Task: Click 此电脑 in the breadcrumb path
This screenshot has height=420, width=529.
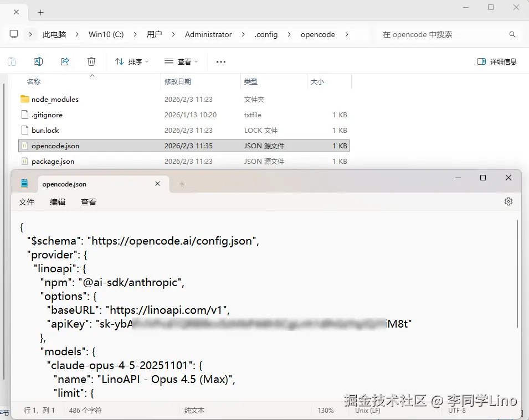Action: tap(54, 34)
